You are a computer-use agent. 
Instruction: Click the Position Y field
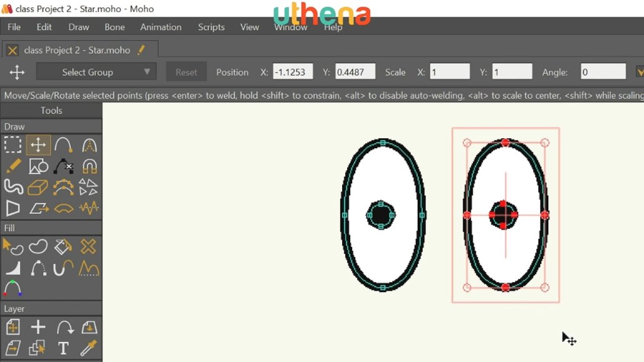355,72
